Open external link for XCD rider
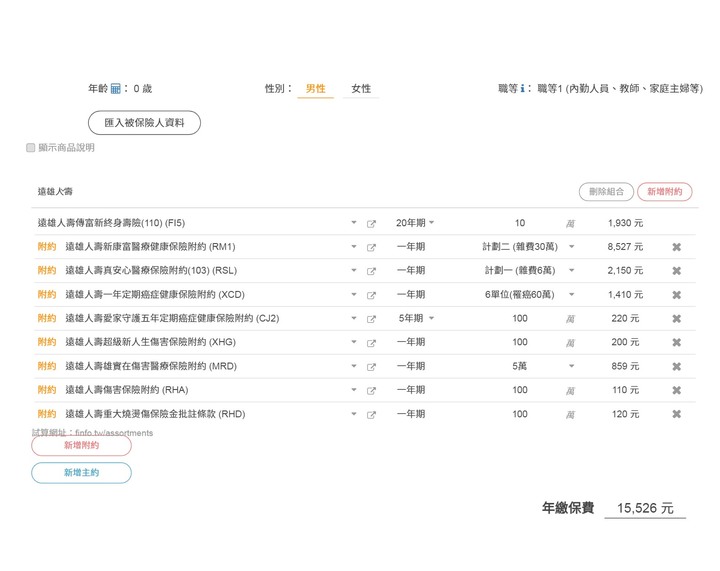The height and width of the screenshot is (571, 720). 371,295
